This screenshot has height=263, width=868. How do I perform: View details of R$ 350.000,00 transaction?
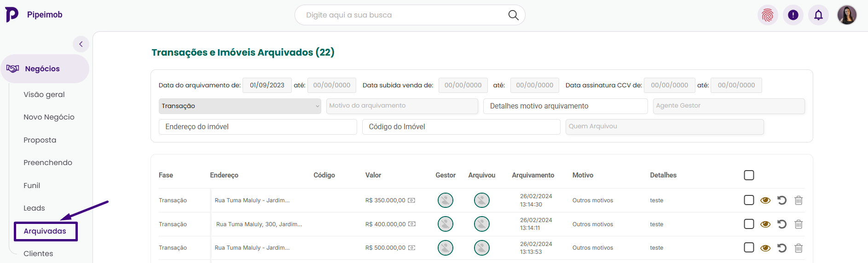tap(765, 200)
